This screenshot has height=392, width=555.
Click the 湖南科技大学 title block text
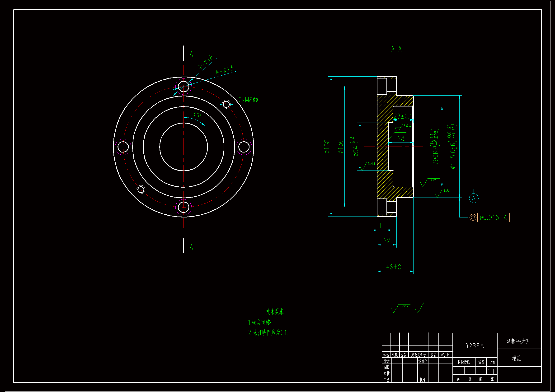click(517, 341)
